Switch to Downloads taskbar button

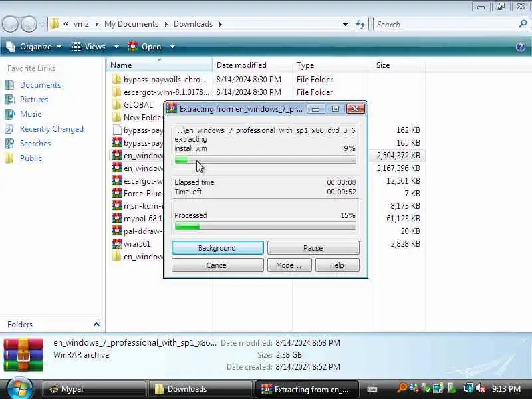[x=200, y=389]
